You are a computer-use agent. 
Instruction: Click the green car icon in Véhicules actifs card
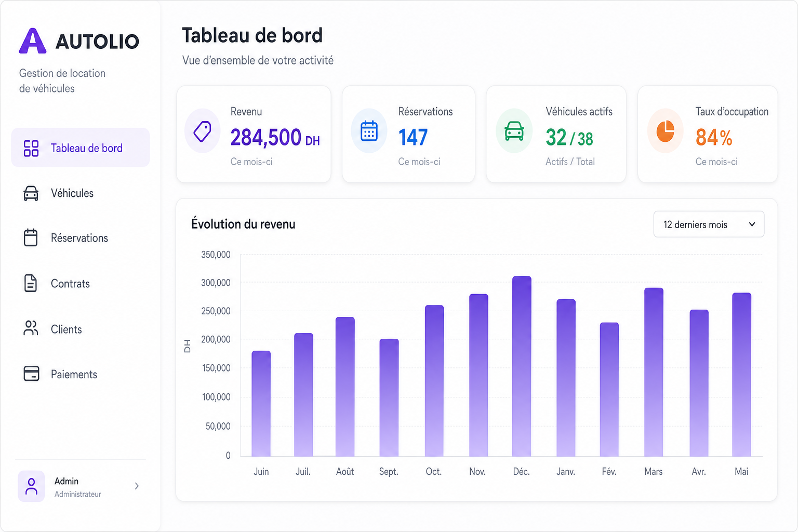pos(514,131)
